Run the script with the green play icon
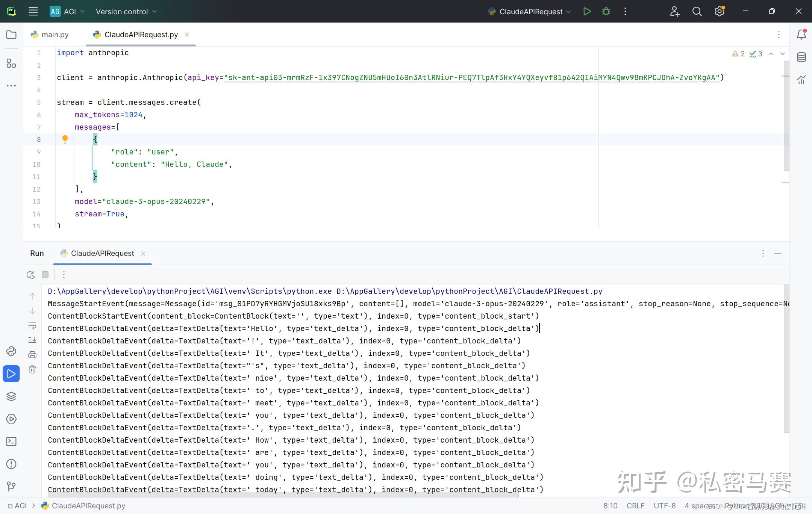Image resolution: width=812 pixels, height=514 pixels. tap(587, 11)
